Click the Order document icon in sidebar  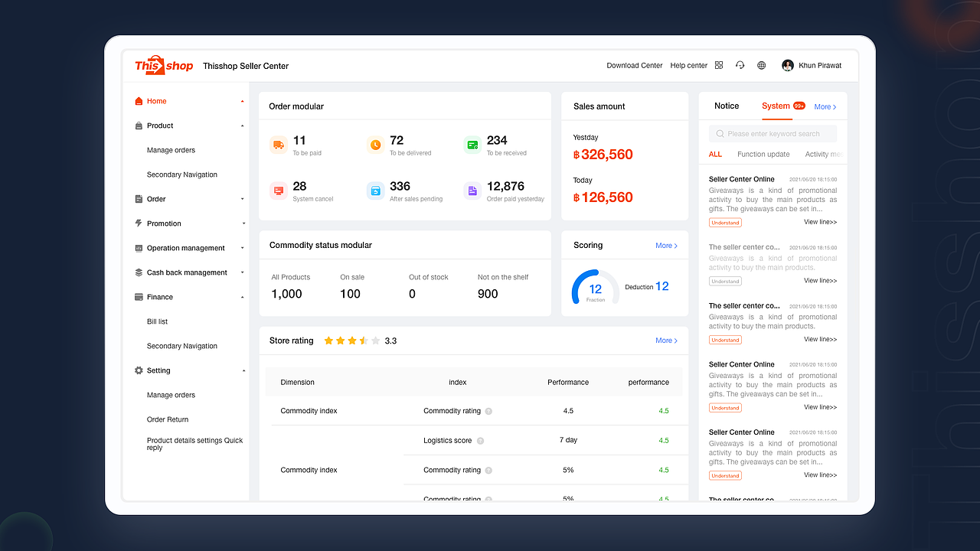139,199
